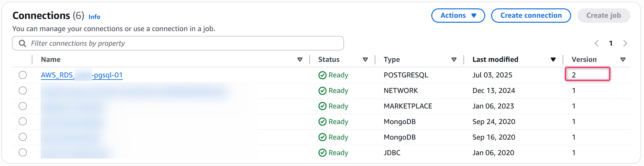
Task: Click Ready status icon of NETWORK row
Action: (x=322, y=91)
